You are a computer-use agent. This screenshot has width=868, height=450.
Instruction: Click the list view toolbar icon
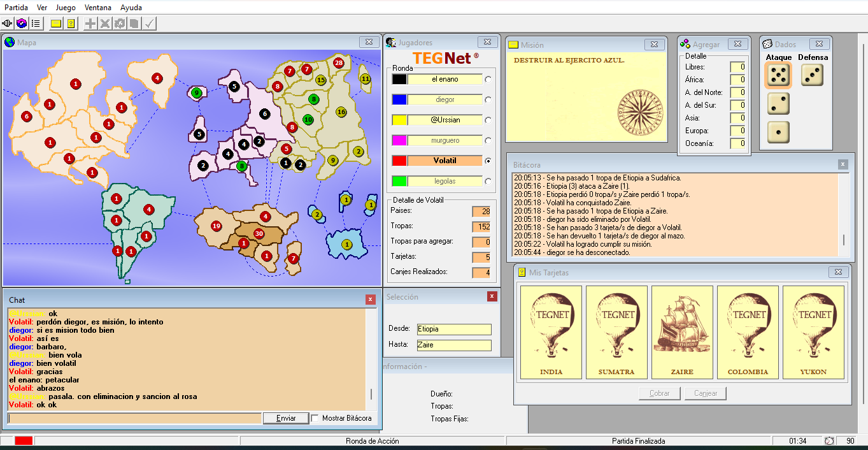(x=36, y=24)
